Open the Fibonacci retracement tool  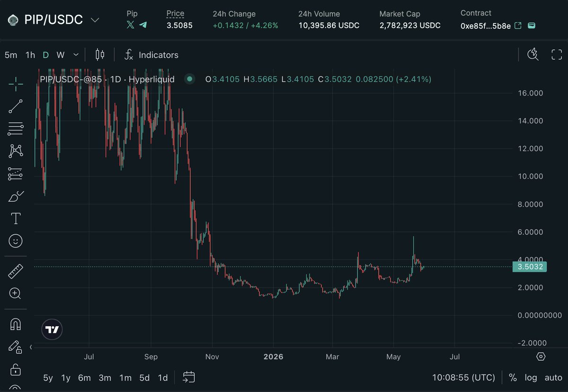pos(16,128)
